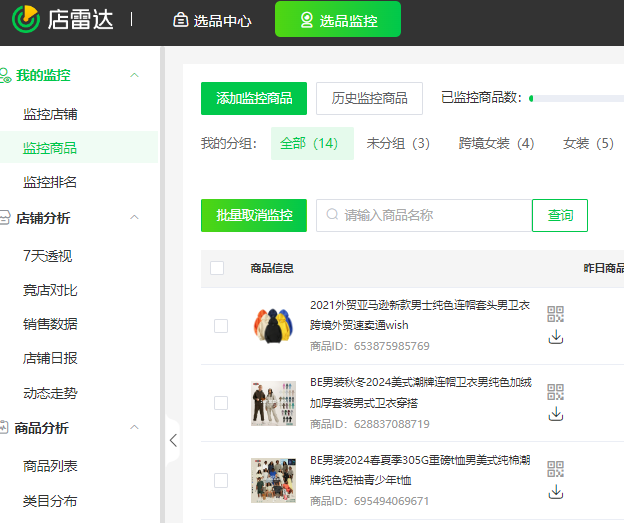The image size is (624, 523).
Task: Click the 店雷达 logo icon
Action: click(x=24, y=18)
